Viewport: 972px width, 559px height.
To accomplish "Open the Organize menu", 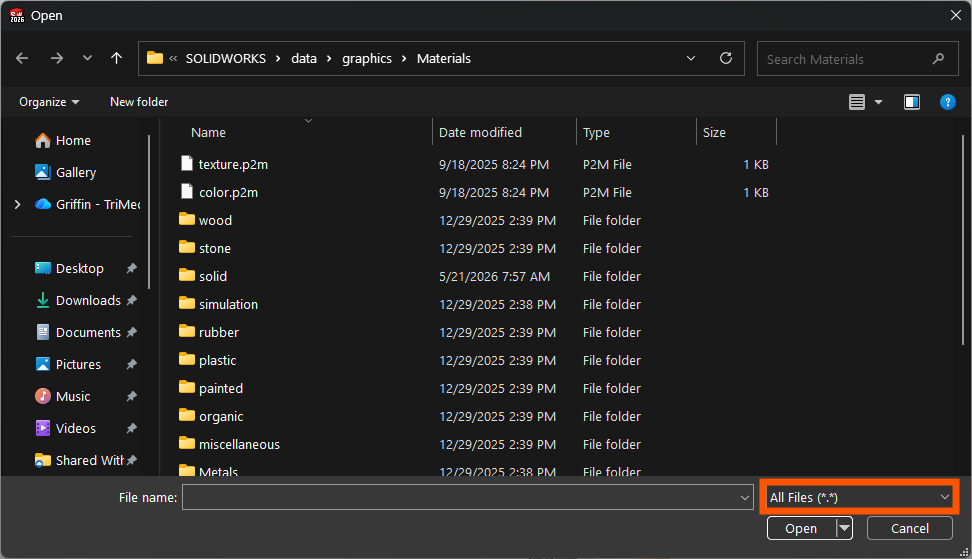I will pos(49,102).
